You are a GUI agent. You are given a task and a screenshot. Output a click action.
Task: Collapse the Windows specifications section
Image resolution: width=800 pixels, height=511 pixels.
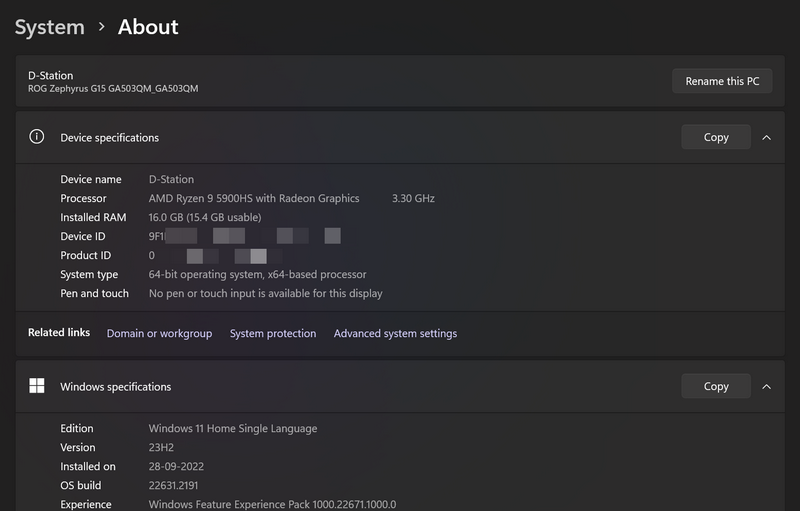pos(766,386)
